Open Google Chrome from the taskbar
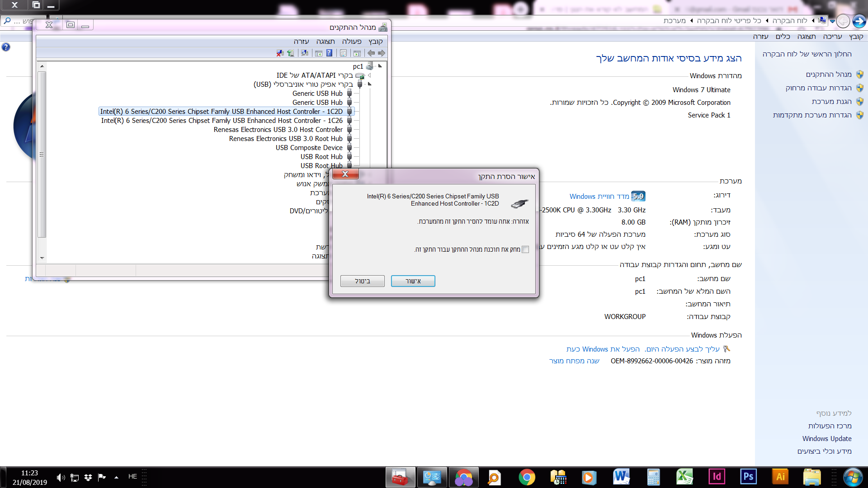Screen dimensions: 868x488 pyautogui.click(x=527, y=477)
